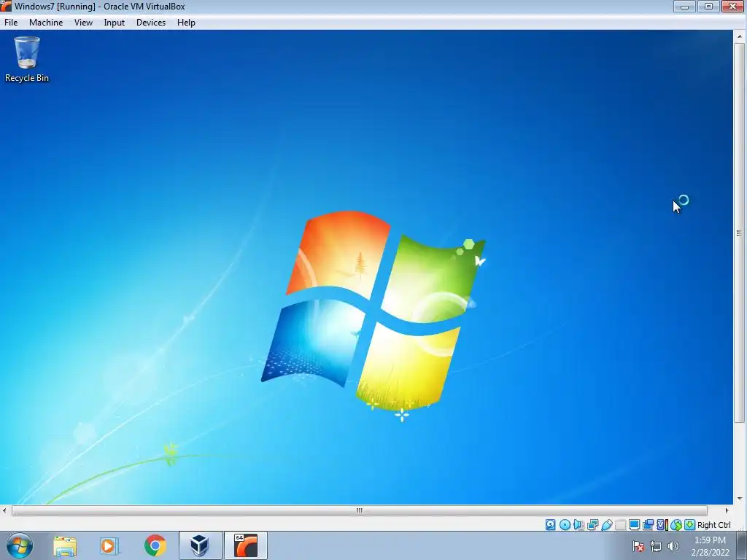Click the display monitor status icon
747x560 pixels.
coord(634,525)
